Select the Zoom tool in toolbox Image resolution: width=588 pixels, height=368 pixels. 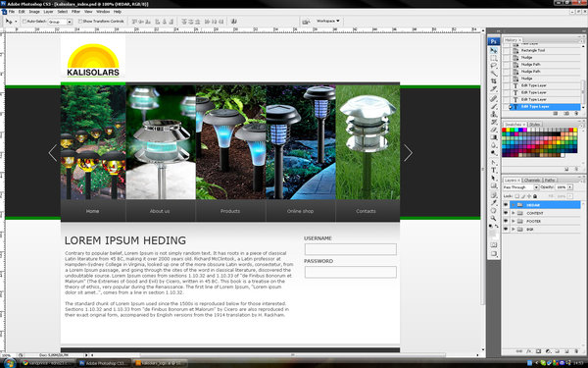coord(494,218)
